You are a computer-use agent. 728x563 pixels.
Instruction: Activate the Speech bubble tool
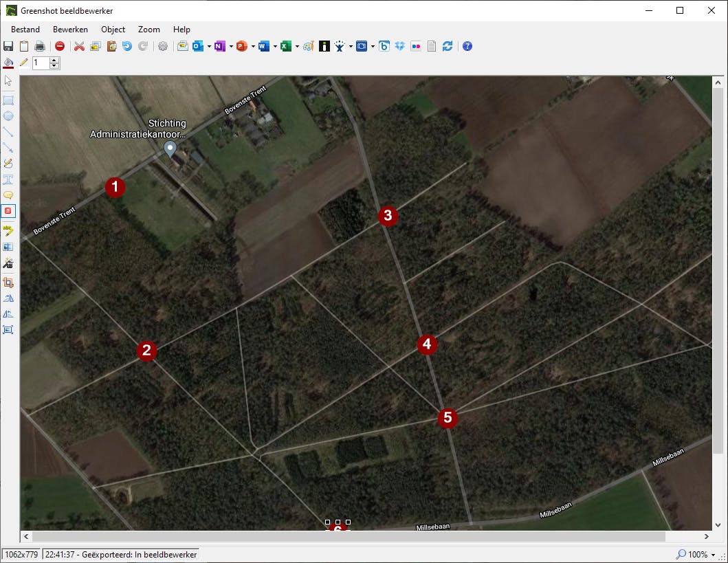click(8, 195)
